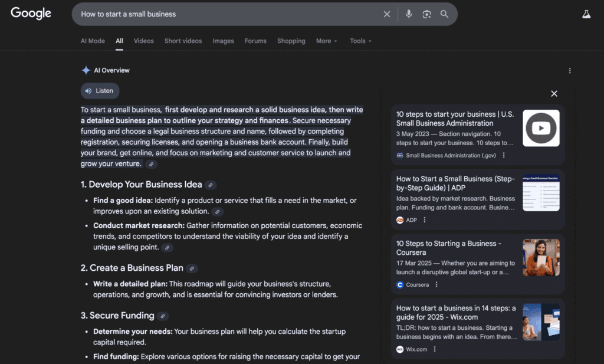Open Coursera source options menu
Viewport: 604px width, 364px height.
click(x=436, y=284)
